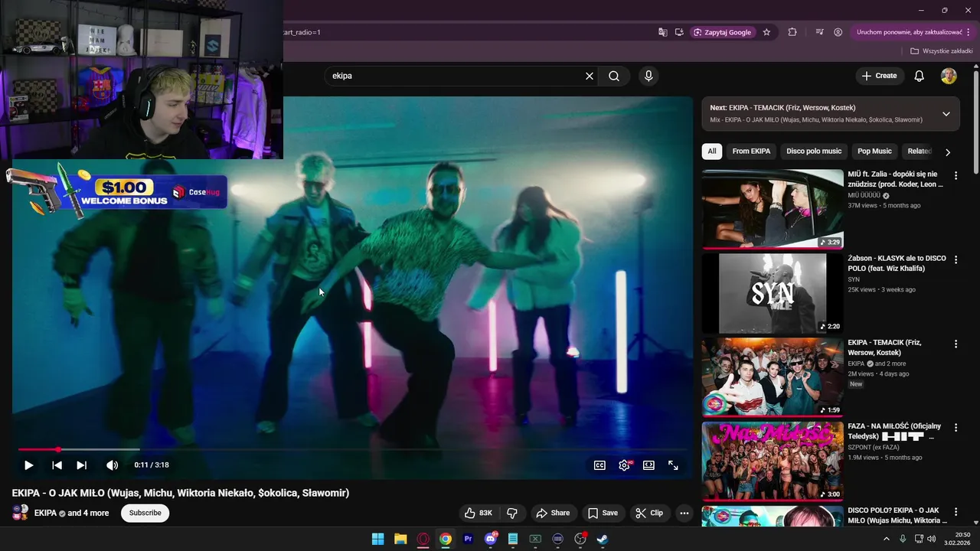Image resolution: width=980 pixels, height=551 pixels.
Task: Save the video to a playlist
Action: [x=603, y=513]
